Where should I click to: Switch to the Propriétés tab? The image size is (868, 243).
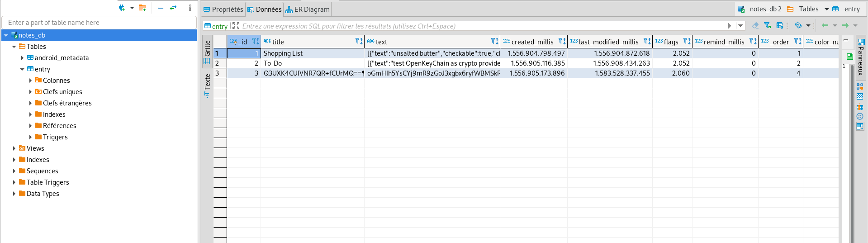coord(223,9)
